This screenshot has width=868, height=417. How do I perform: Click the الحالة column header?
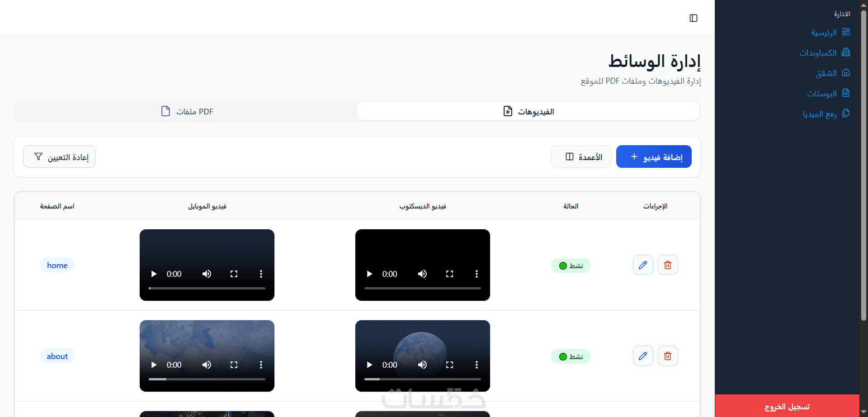click(x=571, y=206)
